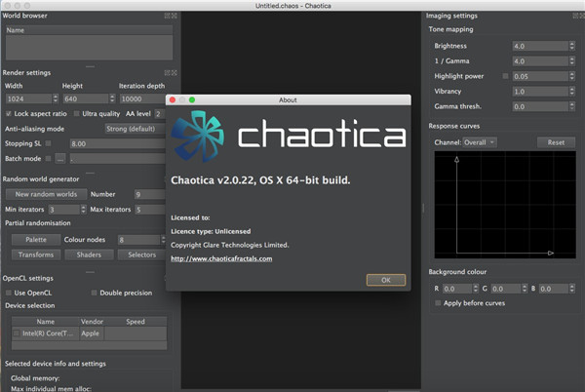The width and height of the screenshot is (585, 392).
Task: Click the Vendor column header in device table
Action: [x=92, y=321]
